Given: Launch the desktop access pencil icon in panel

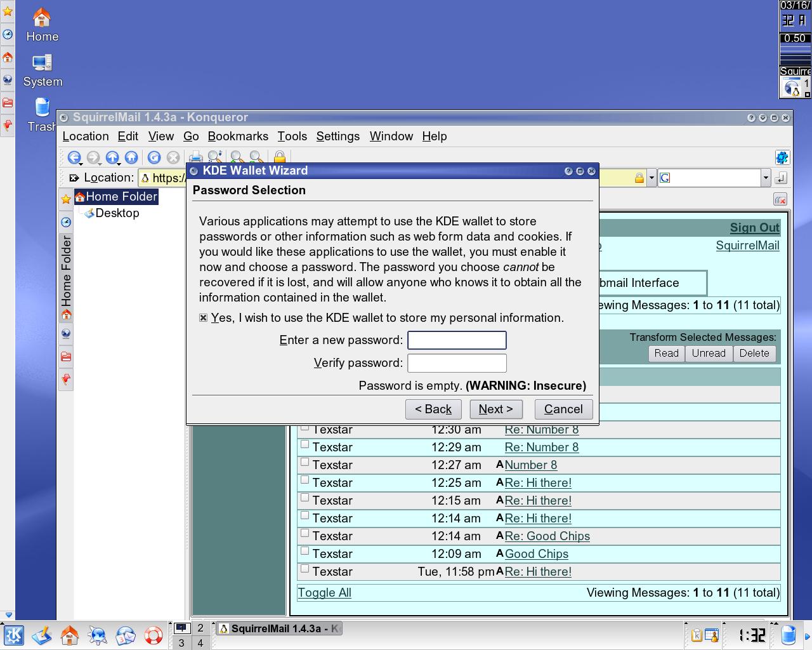Looking at the screenshot, I should (x=42, y=635).
